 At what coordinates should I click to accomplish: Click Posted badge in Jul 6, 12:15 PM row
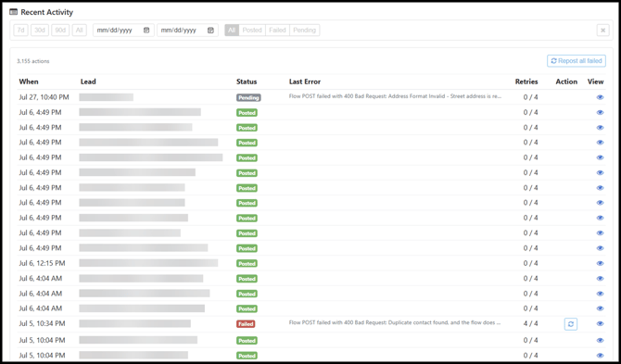pyautogui.click(x=247, y=263)
